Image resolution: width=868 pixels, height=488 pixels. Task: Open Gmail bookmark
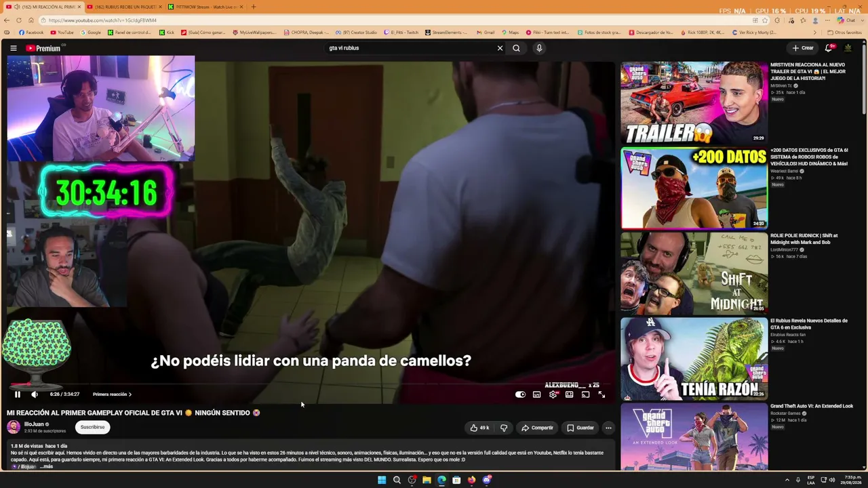coord(485,33)
